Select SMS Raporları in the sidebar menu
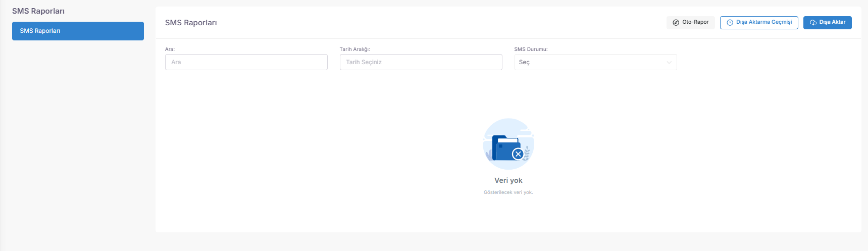868x251 pixels. pyautogui.click(x=78, y=31)
